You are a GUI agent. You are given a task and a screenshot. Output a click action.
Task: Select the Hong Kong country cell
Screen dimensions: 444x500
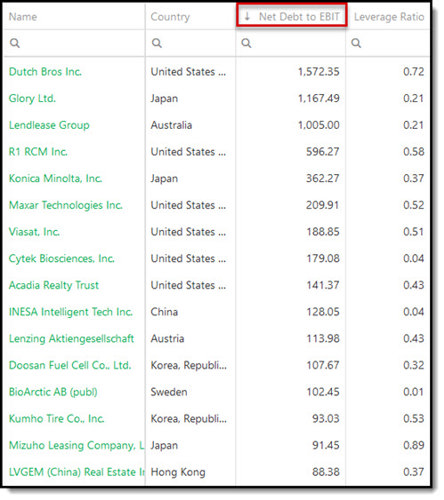tap(178, 472)
